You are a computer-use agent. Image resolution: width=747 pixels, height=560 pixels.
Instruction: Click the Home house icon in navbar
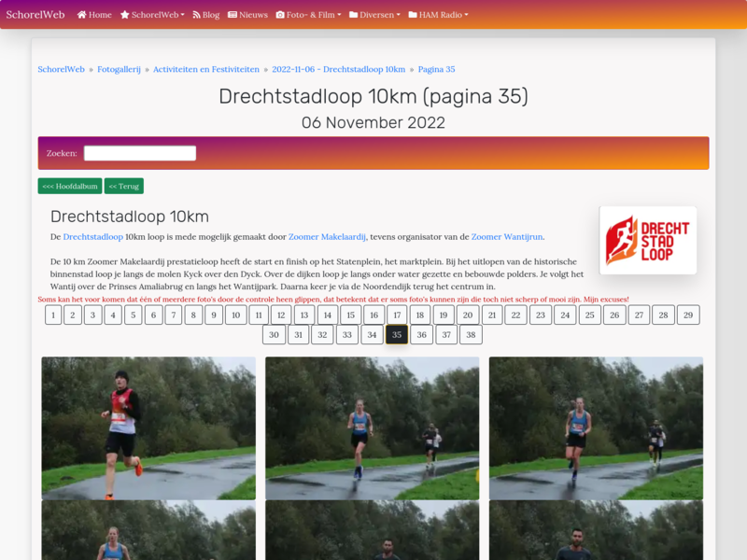pos(81,15)
